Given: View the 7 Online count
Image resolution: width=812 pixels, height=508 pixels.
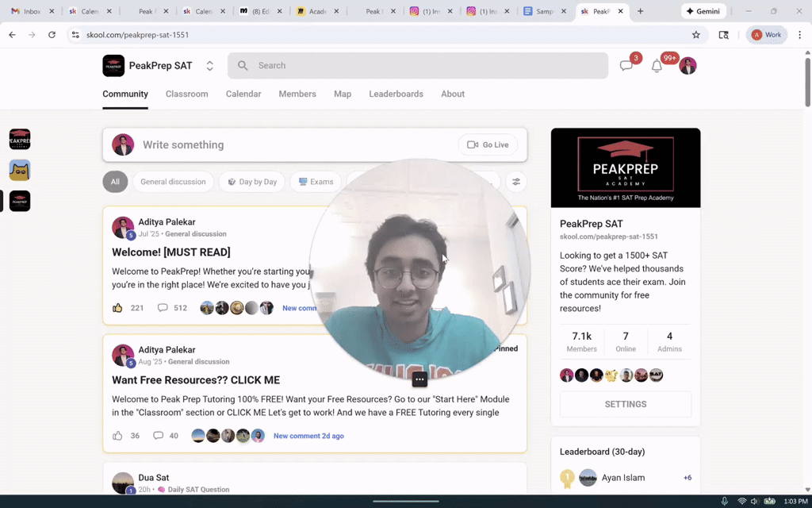Looking at the screenshot, I should coord(626,341).
